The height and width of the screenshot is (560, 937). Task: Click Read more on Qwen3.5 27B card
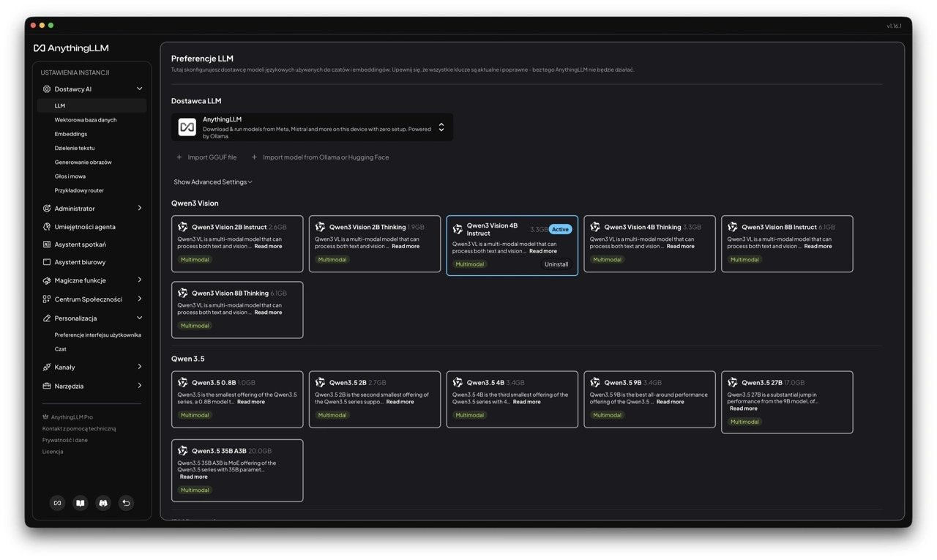tap(743, 408)
